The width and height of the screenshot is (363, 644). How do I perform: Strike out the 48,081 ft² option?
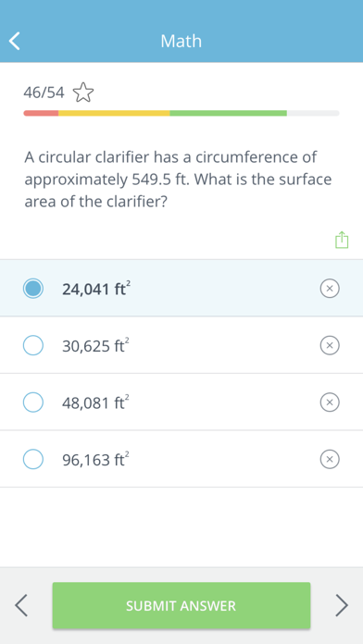tap(330, 402)
